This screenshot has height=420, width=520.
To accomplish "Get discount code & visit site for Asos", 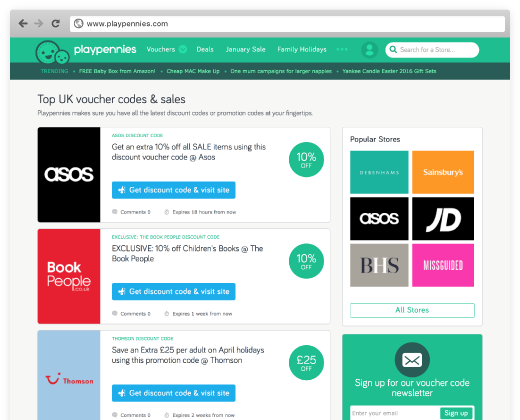I will click(x=174, y=190).
